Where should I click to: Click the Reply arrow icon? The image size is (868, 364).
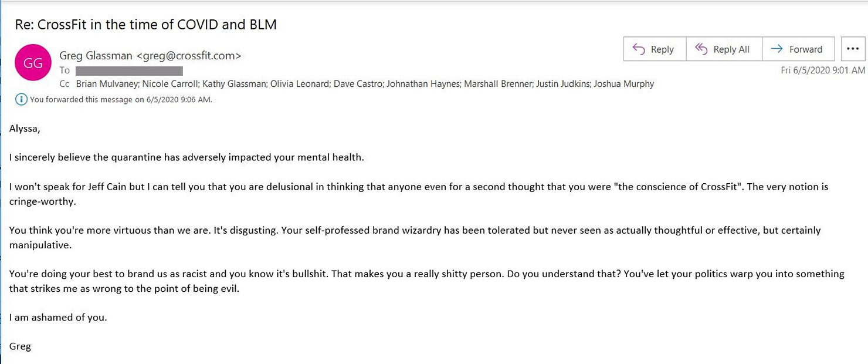pos(639,49)
